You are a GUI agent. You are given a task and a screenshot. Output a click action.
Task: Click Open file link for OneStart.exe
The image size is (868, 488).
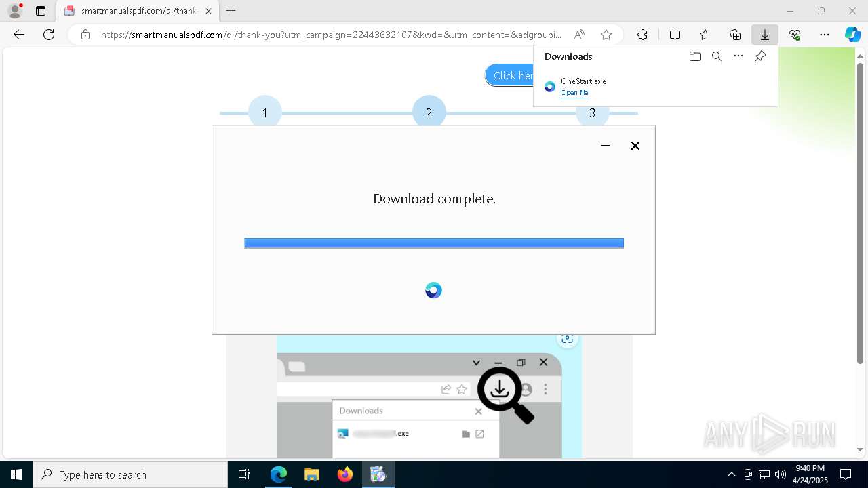tap(574, 93)
